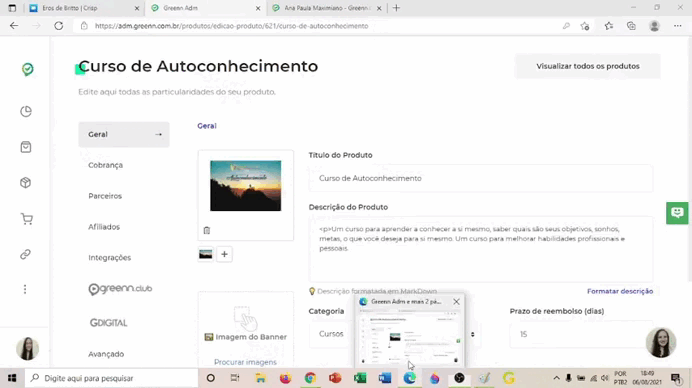The image size is (692, 388).
Task: Click the Procurar imagens link
Action: pos(245,362)
